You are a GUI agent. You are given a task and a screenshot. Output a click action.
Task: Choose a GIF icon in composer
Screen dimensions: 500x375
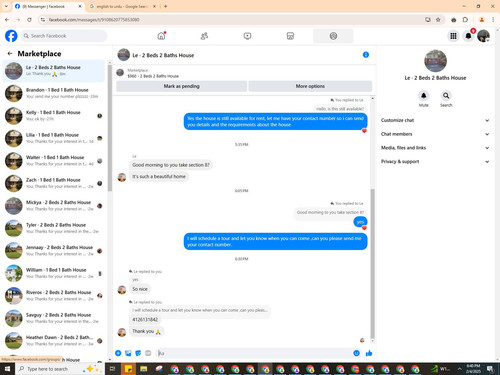point(148,353)
